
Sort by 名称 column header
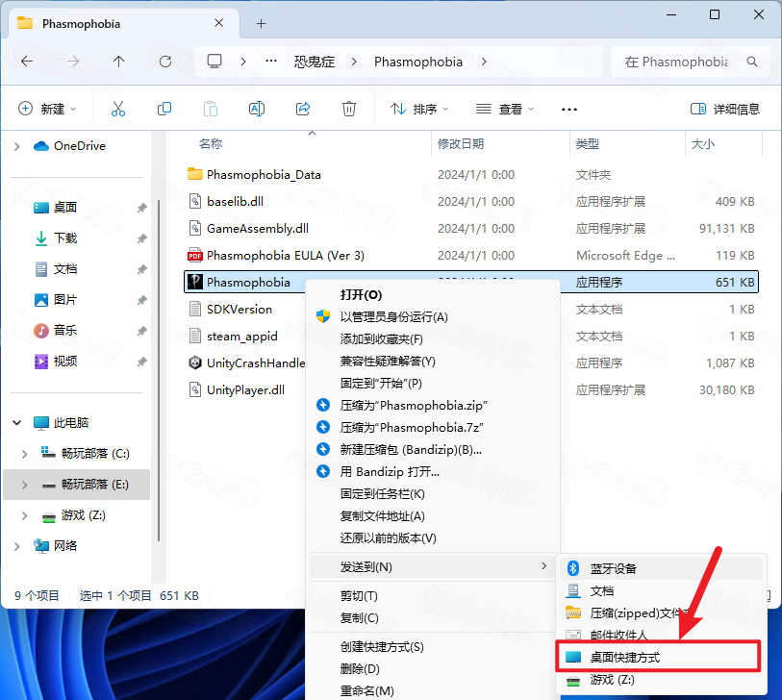[x=211, y=144]
